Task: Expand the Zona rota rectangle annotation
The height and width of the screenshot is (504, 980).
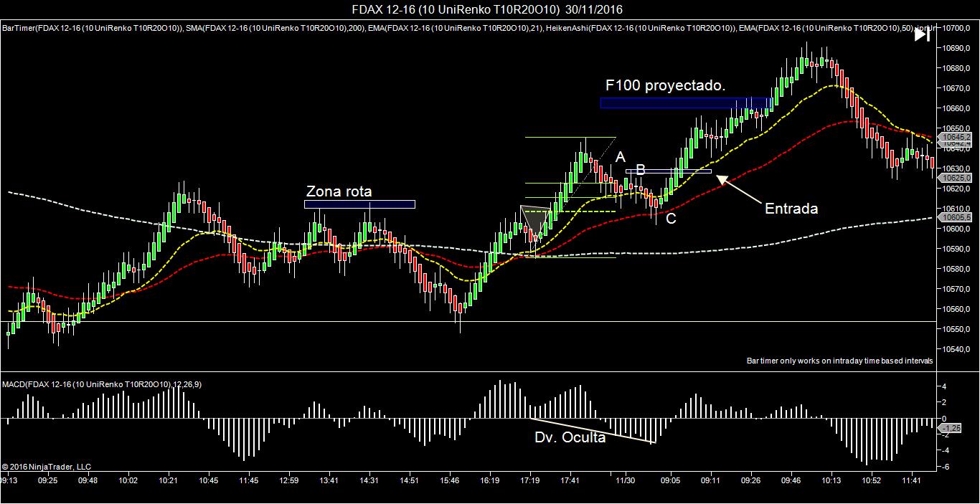Action: point(360,204)
